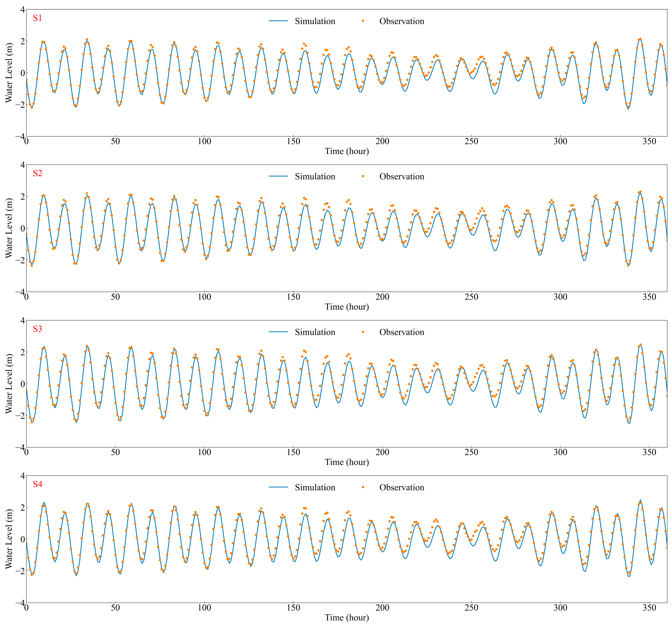
Task: Click the Time (hour) label under S1
Action: (x=346, y=151)
